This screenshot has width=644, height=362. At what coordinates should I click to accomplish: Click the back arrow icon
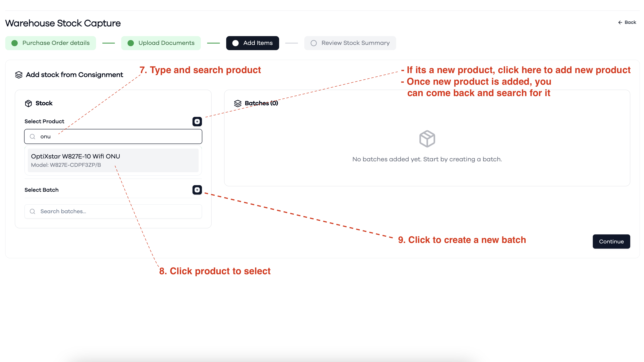click(x=620, y=23)
